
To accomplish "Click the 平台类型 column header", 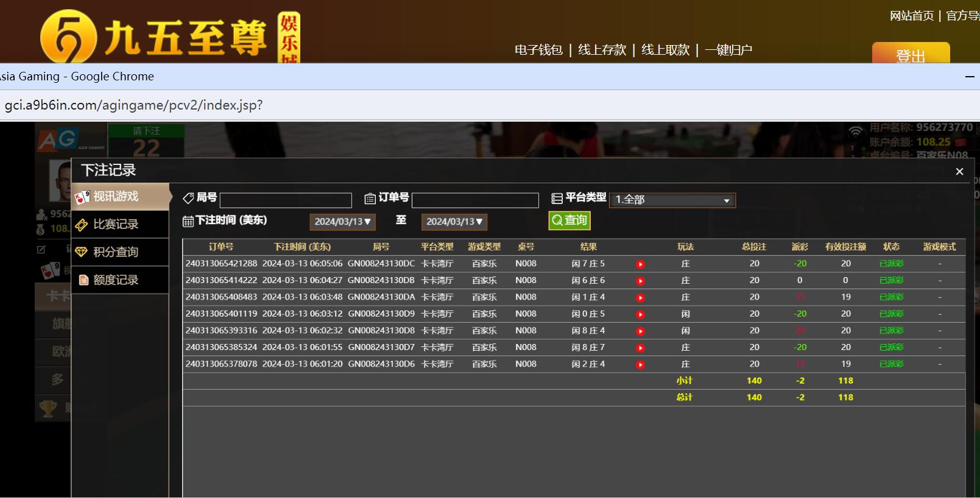I will click(x=437, y=247).
